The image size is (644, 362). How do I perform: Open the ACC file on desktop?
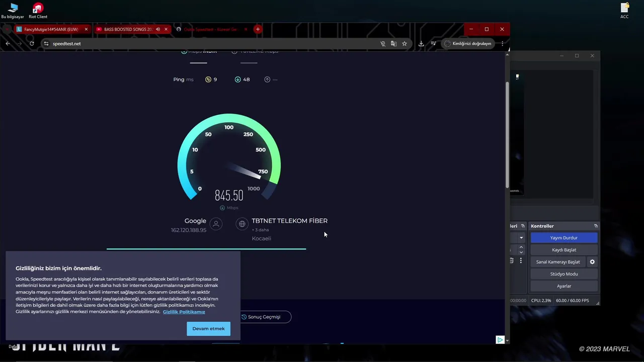coord(624,11)
